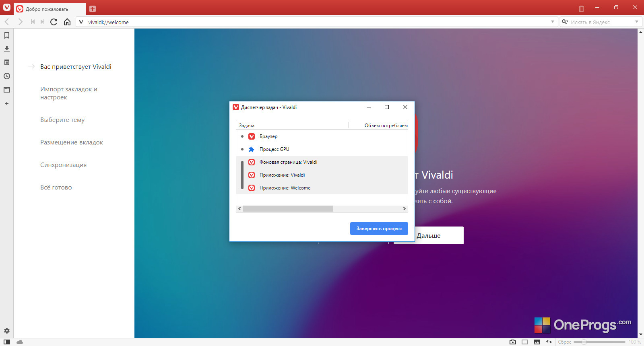Go to the Синхронизация step
The width and height of the screenshot is (644, 346).
pos(64,165)
